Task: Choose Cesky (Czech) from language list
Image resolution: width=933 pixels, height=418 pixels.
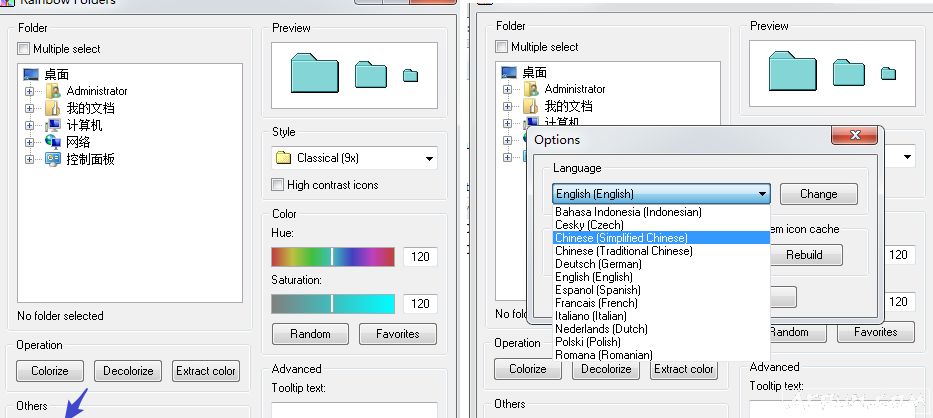Action: 661,224
